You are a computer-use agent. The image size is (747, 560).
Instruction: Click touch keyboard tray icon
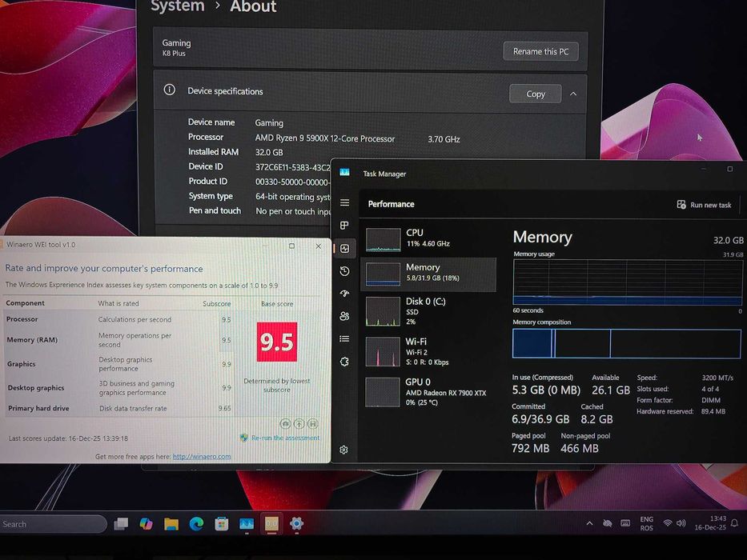(625, 523)
